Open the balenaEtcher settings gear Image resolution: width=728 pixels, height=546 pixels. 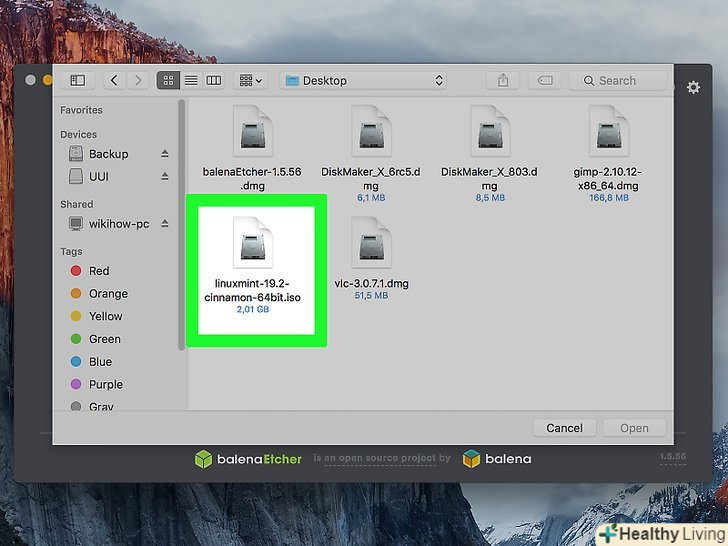point(694,88)
